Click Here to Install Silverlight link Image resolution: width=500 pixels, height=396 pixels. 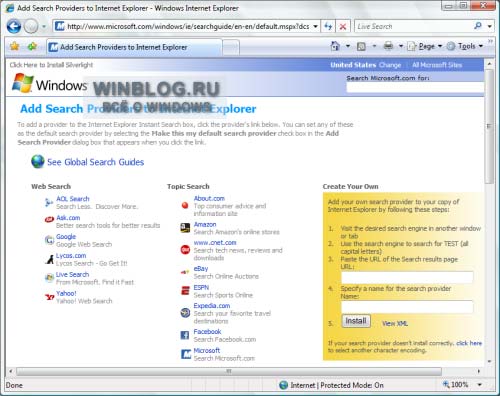[x=51, y=65]
